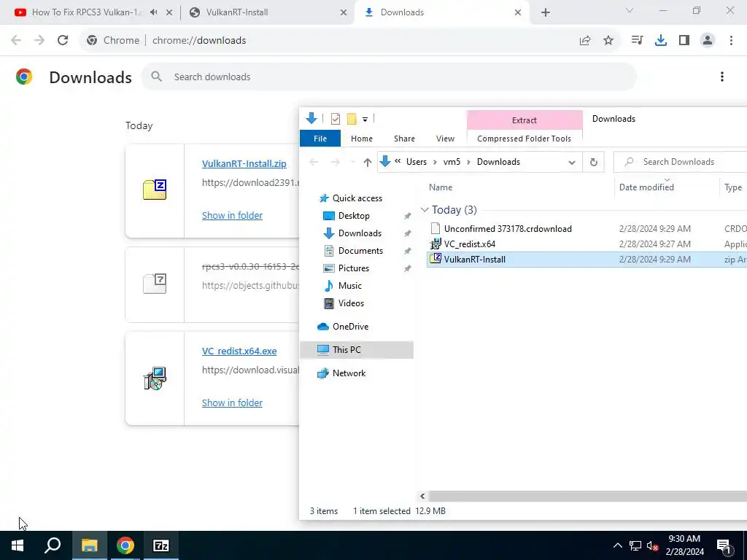Select Unconfirmed 373178.crdownload file
The width and height of the screenshot is (747, 560).
pos(508,228)
